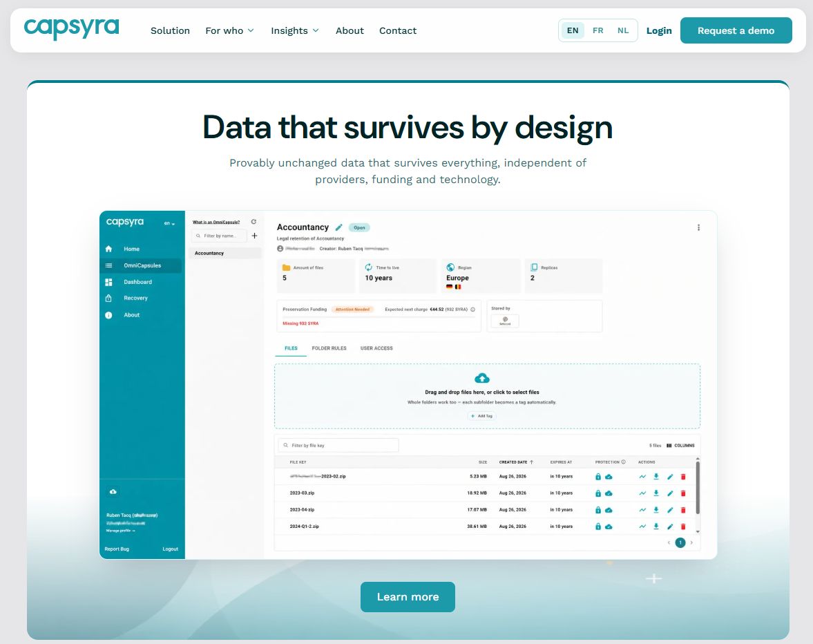Click the About info icon in the sidebar
Viewport: 813px width, 644px height.
[108, 315]
